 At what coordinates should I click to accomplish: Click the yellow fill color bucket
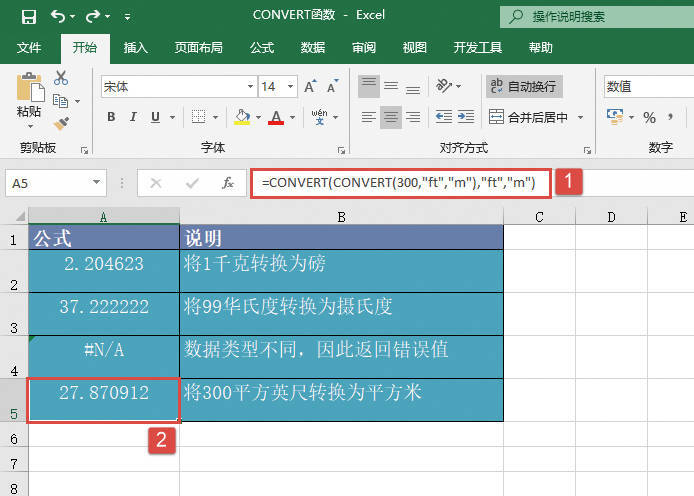point(240,118)
